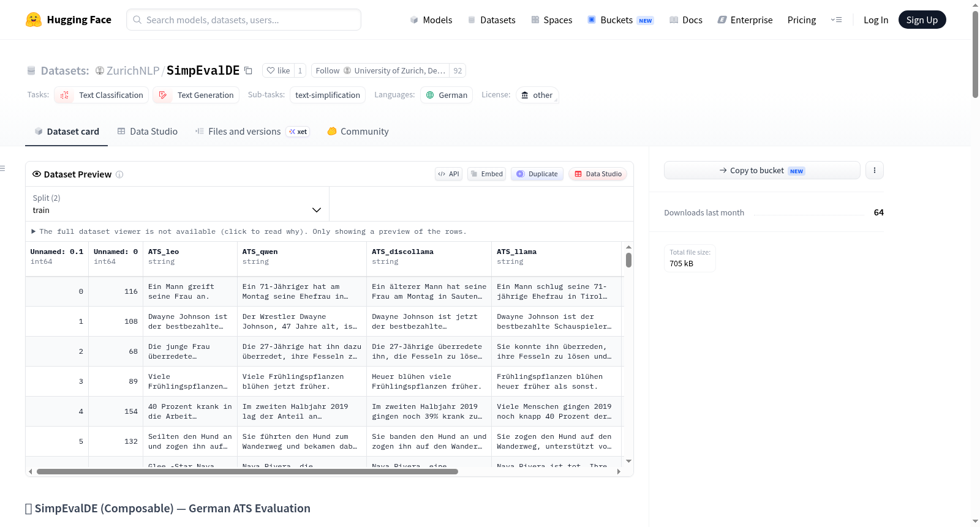Image resolution: width=980 pixels, height=527 pixels.
Task: Select cell 'Ein Mann greift seine Frau an.'
Action: pos(190,291)
